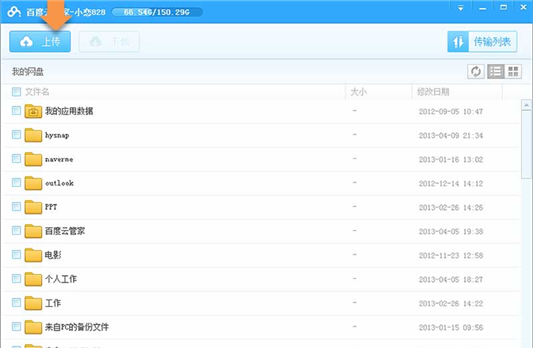Check the PPT folder checkbox

tap(16, 206)
